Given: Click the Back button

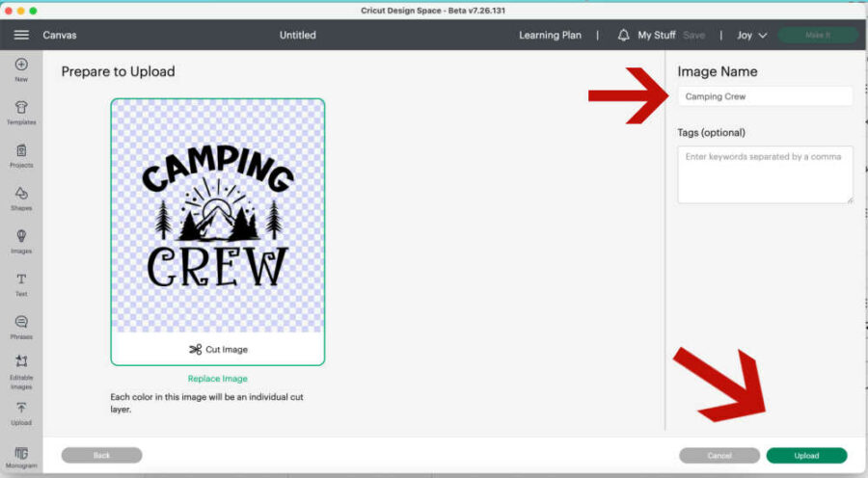Looking at the screenshot, I should (x=101, y=455).
